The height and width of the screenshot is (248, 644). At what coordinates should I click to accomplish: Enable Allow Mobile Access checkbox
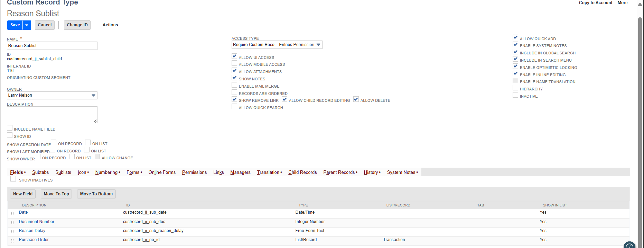[234, 63]
